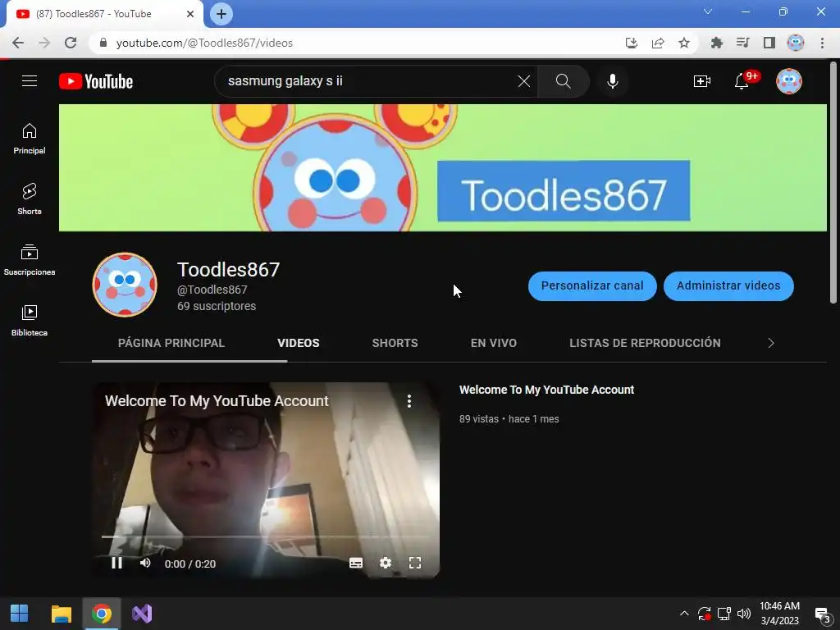This screenshot has width=840, height=630.
Task: Open YouTube account avatar menu
Action: tap(789, 81)
